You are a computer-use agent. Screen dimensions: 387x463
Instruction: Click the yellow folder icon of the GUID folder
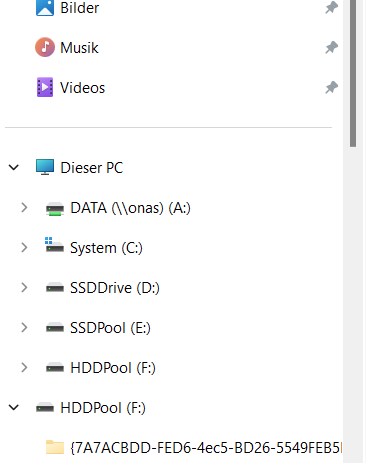pyautogui.click(x=55, y=447)
